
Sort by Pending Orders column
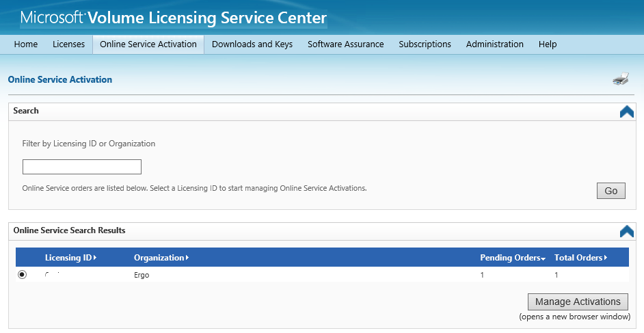[x=513, y=258]
